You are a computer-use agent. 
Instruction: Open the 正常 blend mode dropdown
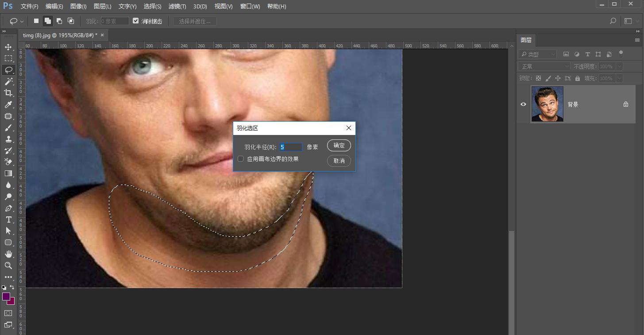pyautogui.click(x=544, y=66)
